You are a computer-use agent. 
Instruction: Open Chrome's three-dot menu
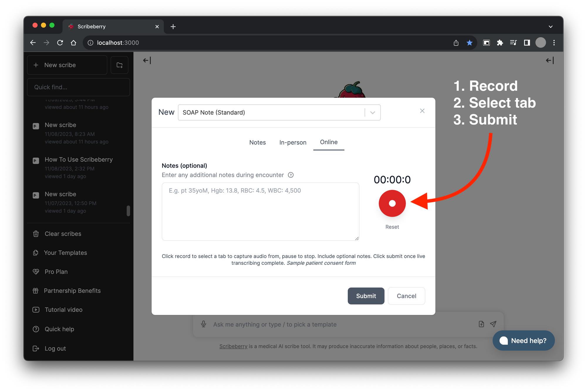(554, 43)
